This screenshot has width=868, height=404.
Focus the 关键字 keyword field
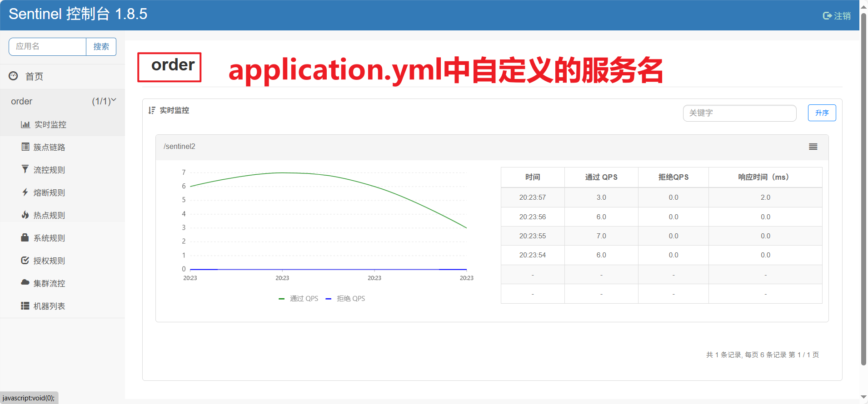click(739, 113)
